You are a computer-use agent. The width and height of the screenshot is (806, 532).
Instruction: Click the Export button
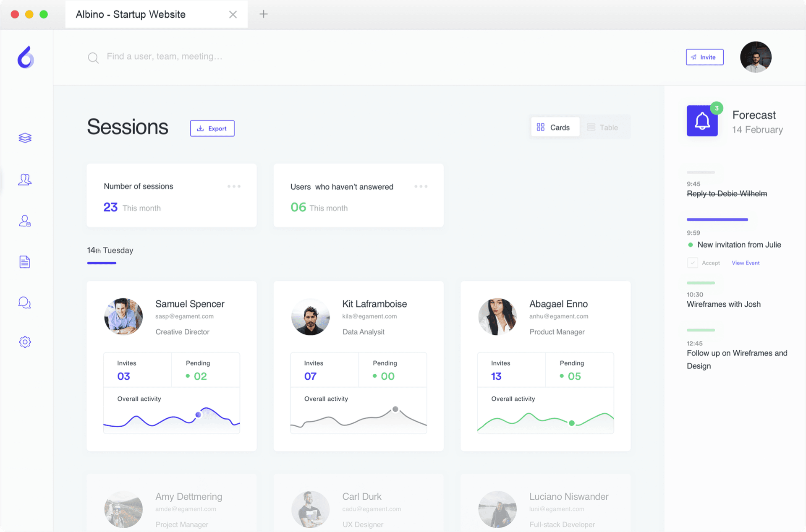pyautogui.click(x=212, y=128)
